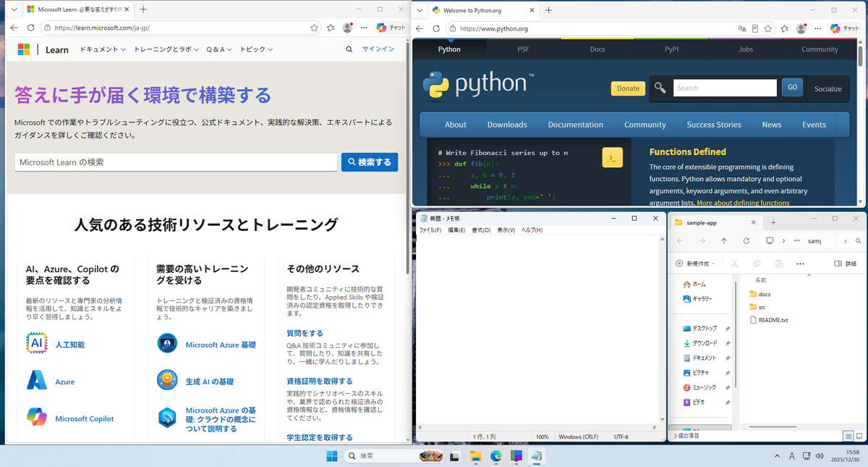Click the File Explorer icon on taskbar
The height and width of the screenshot is (467, 868).
(475, 456)
